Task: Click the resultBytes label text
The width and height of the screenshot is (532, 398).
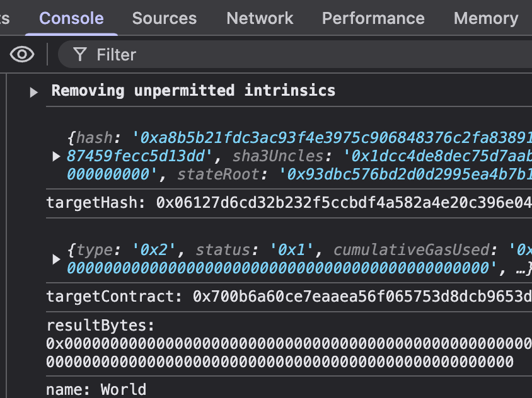Action: (x=100, y=326)
